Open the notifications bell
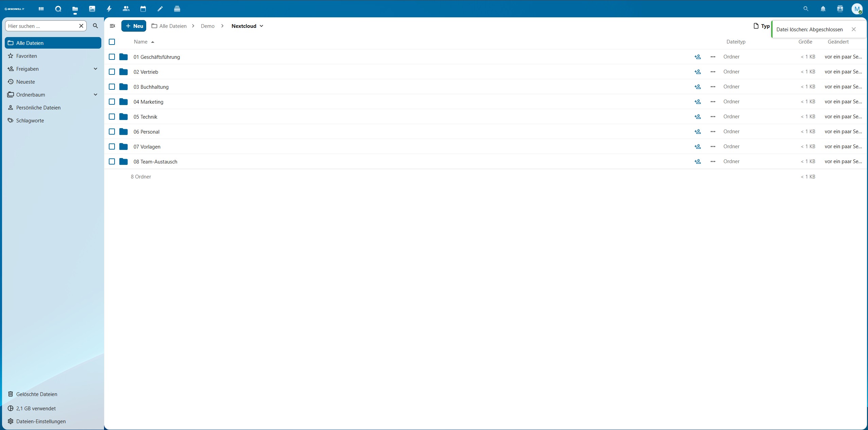 click(823, 9)
